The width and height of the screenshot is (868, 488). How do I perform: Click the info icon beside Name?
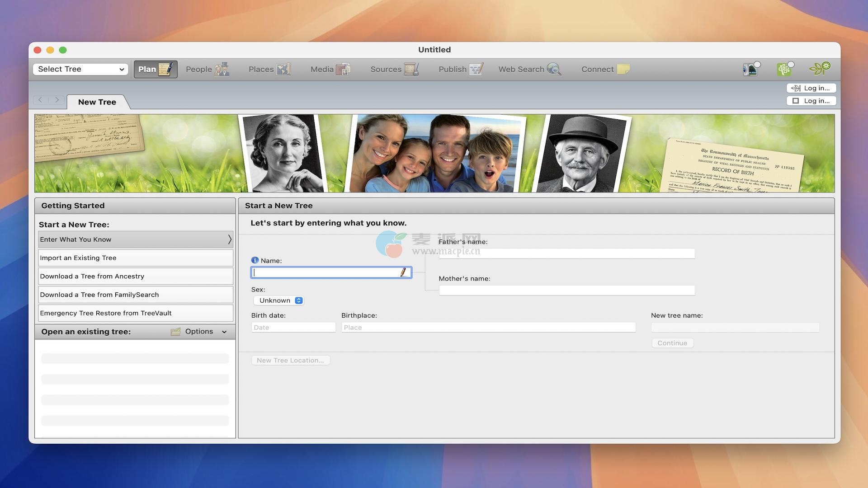pyautogui.click(x=255, y=260)
